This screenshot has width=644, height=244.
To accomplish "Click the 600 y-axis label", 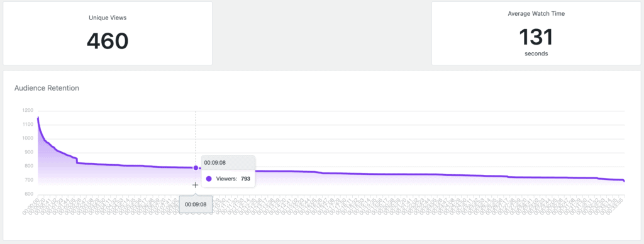I will click(29, 194).
